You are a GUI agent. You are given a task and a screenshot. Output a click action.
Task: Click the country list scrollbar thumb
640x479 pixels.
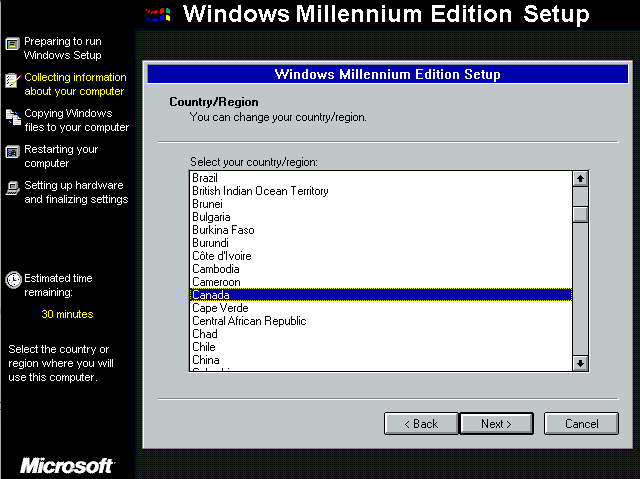580,213
